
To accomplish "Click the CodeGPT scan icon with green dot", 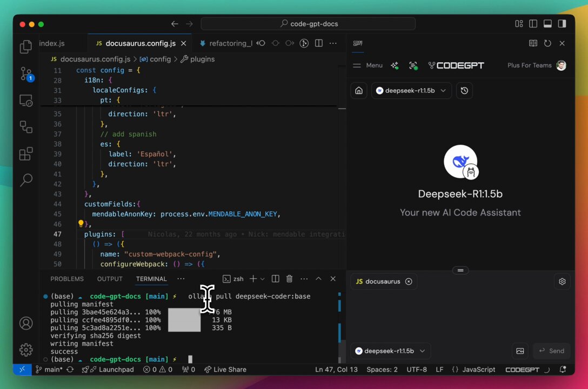I will click(x=413, y=65).
